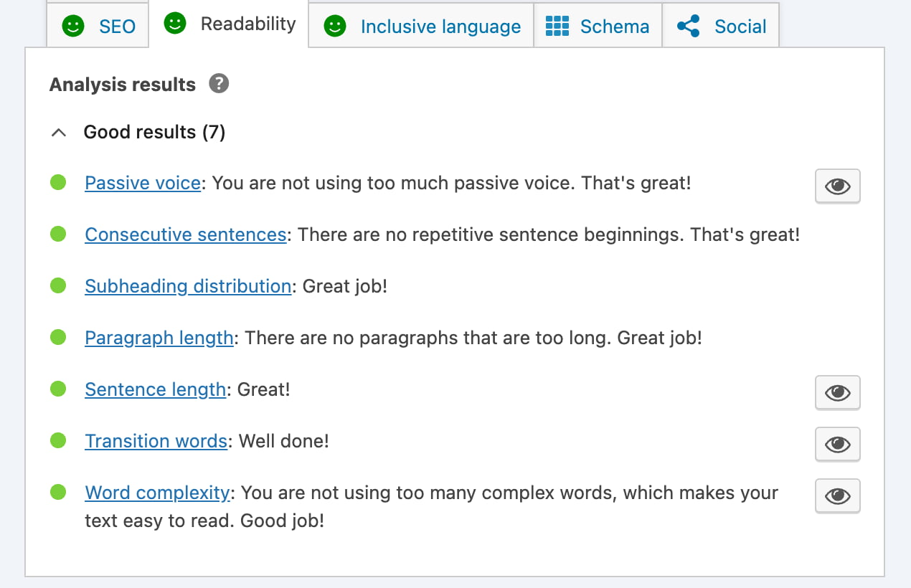Open the Subheading distribution link
The width and height of the screenshot is (911, 588).
(188, 286)
